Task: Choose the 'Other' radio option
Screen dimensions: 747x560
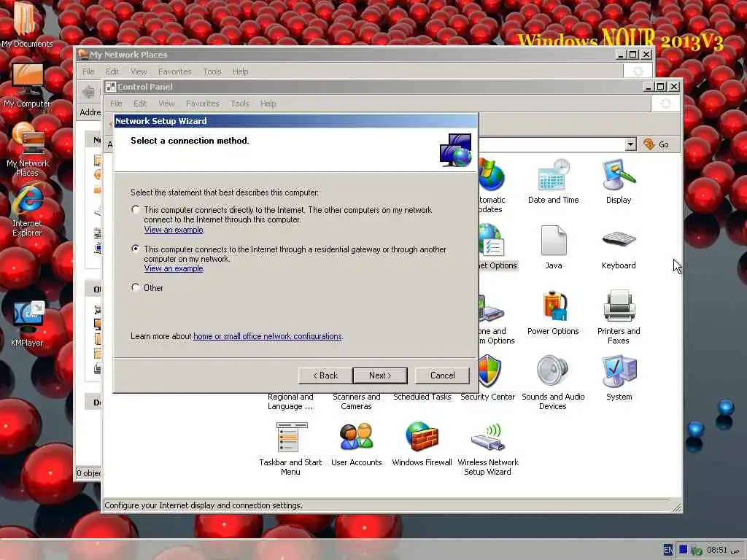Action: tap(136, 287)
